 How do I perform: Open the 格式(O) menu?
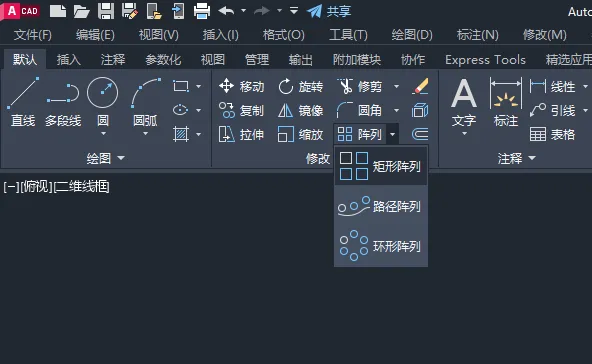(x=284, y=35)
